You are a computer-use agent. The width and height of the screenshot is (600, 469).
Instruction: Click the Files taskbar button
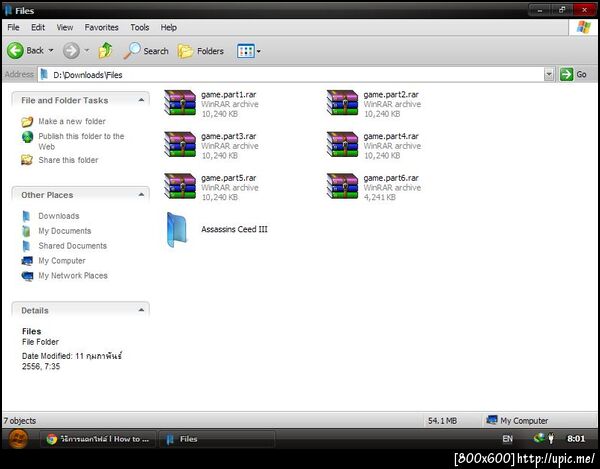[x=217, y=439]
